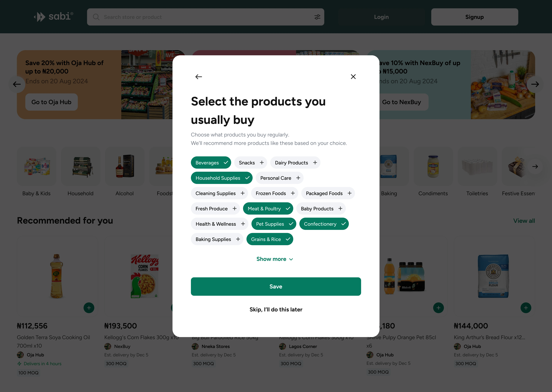Click the Login button
The image size is (552, 392).
point(381,17)
